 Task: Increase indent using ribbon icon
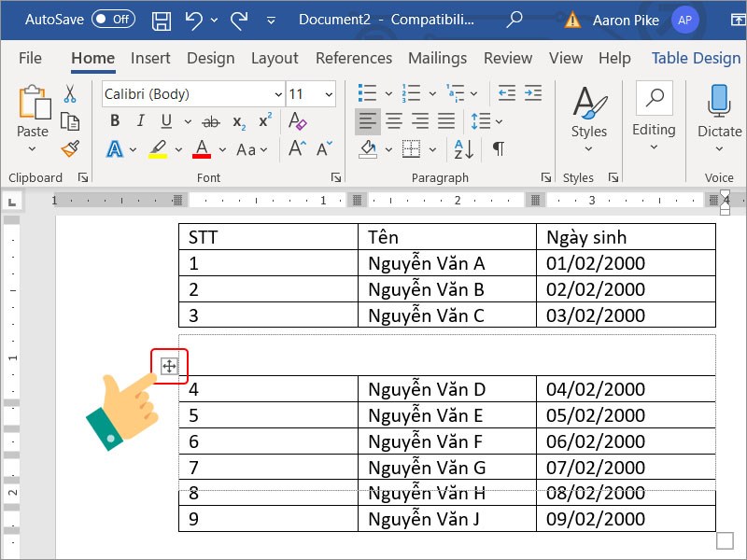[x=532, y=94]
